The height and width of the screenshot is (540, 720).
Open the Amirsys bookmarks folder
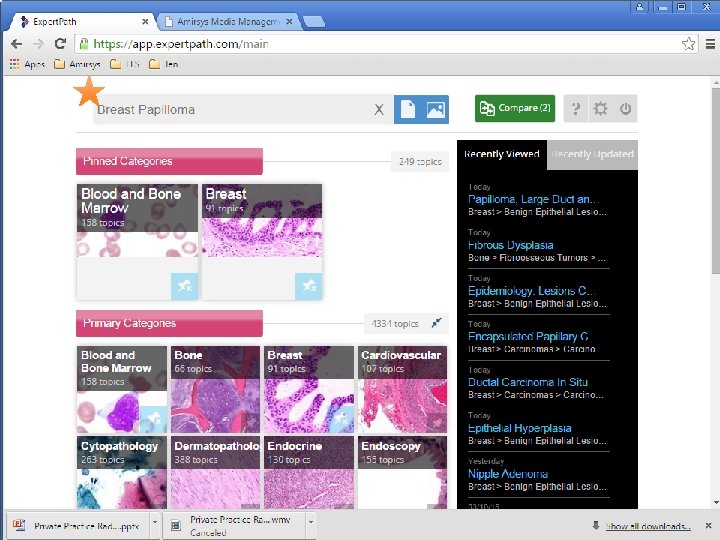pyautogui.click(x=77, y=64)
